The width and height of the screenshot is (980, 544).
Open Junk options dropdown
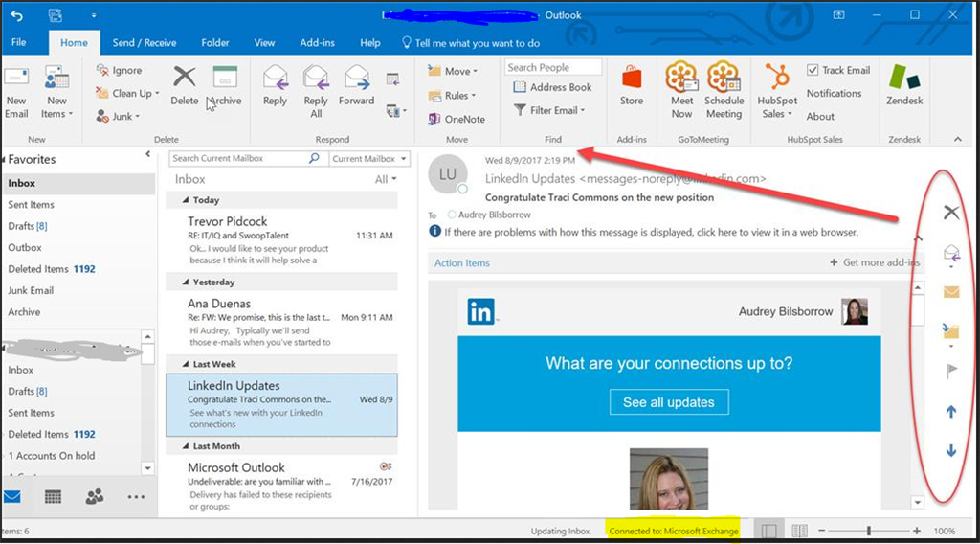point(118,116)
